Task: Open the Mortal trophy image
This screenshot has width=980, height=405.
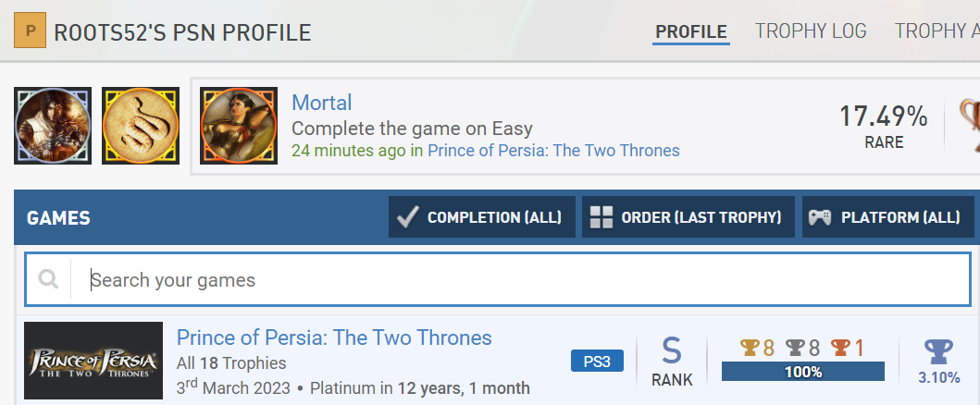Action: click(239, 126)
